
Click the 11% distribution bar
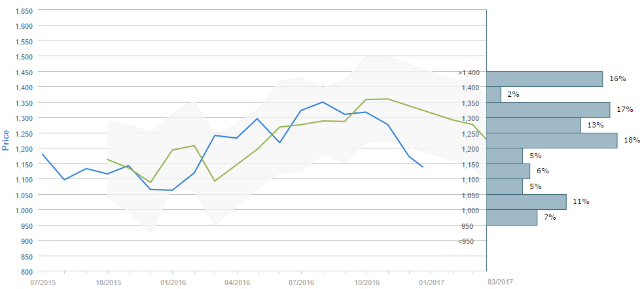[526, 202]
